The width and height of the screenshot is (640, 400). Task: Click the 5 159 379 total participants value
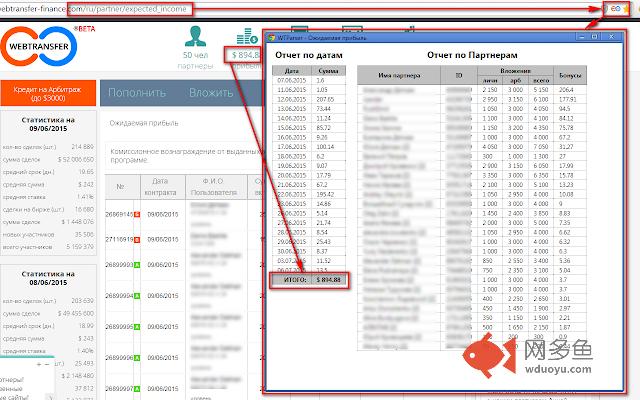pos(80,247)
